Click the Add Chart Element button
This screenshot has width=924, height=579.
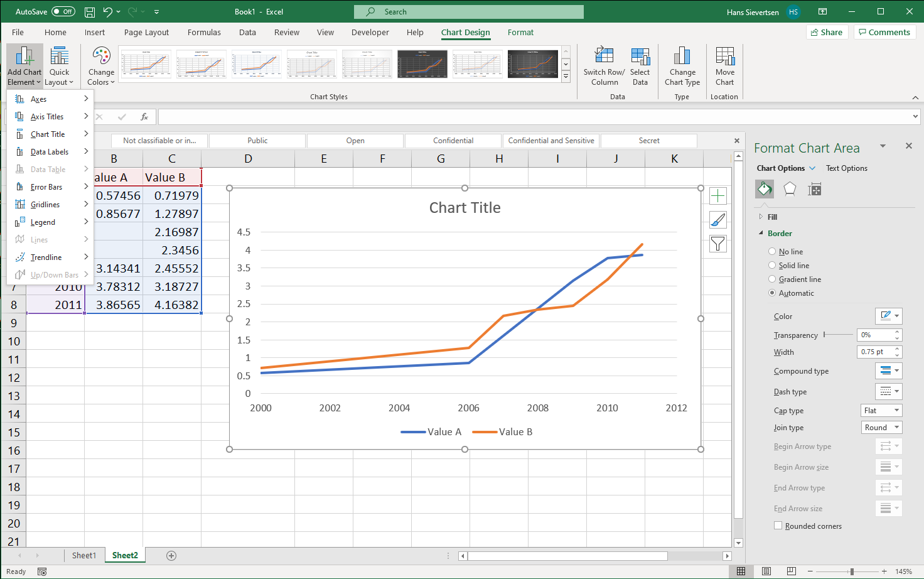point(24,66)
